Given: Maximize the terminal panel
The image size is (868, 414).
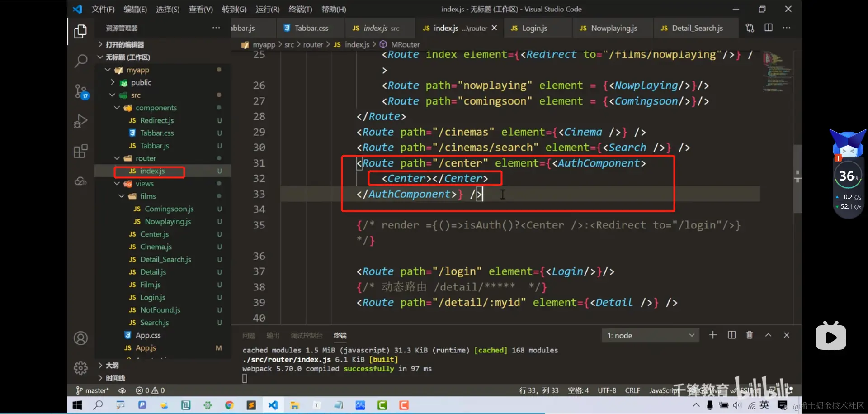Looking at the screenshot, I should (x=768, y=335).
